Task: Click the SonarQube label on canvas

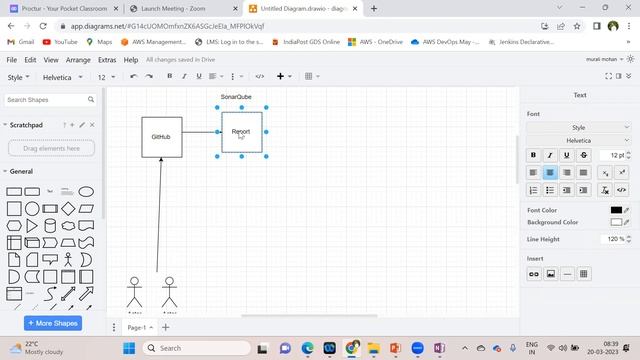Action: point(236,97)
